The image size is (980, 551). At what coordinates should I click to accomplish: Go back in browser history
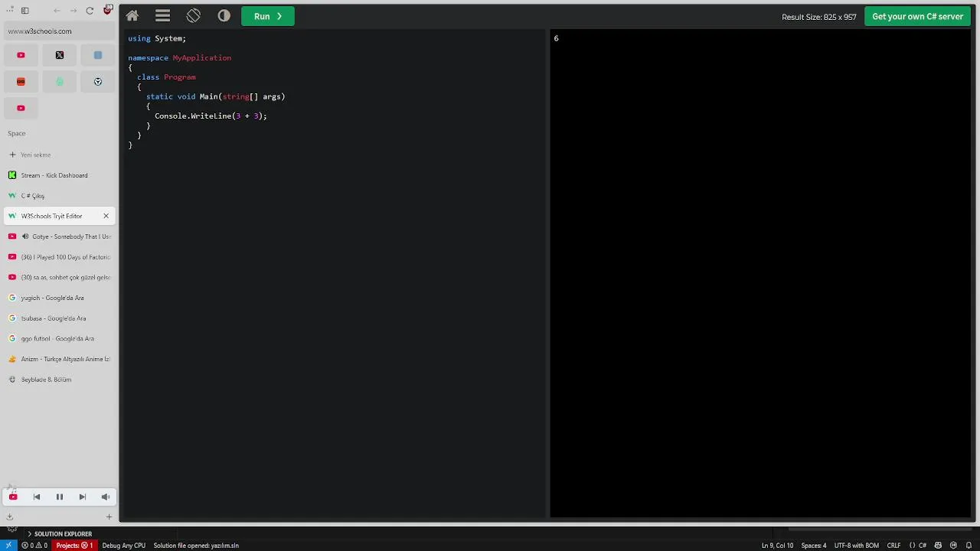click(57, 11)
